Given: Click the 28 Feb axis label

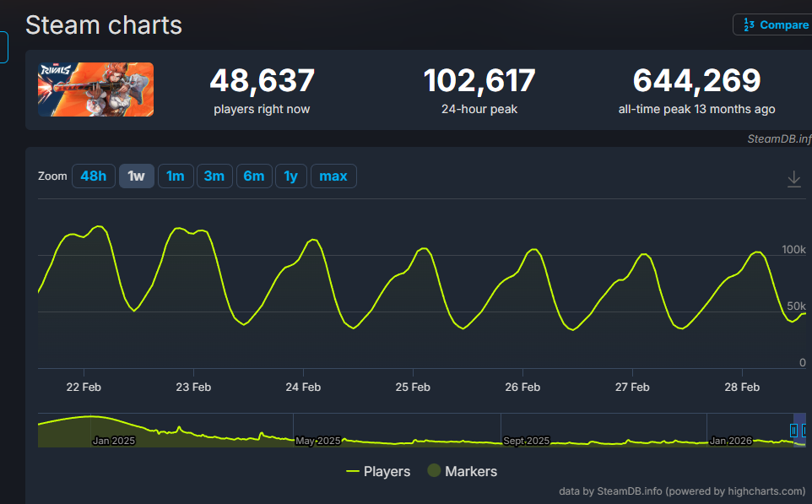Looking at the screenshot, I should [742, 387].
